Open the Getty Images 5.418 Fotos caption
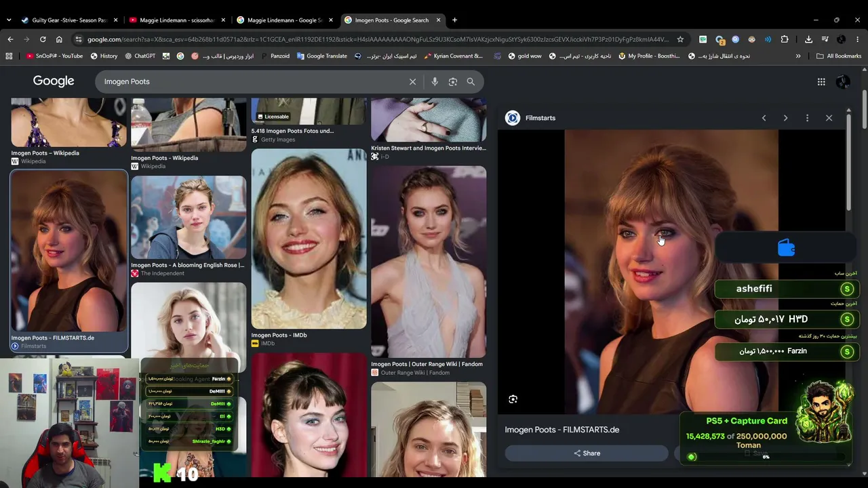This screenshot has width=868, height=488. point(292,131)
